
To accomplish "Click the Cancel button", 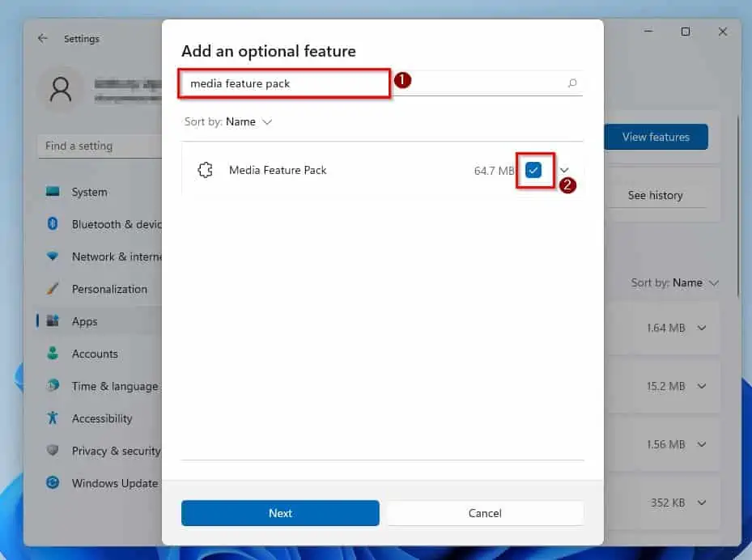I will pyautogui.click(x=486, y=513).
